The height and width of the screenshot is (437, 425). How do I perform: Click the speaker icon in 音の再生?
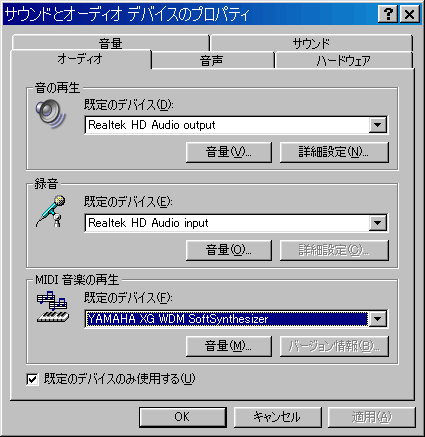coord(51,114)
